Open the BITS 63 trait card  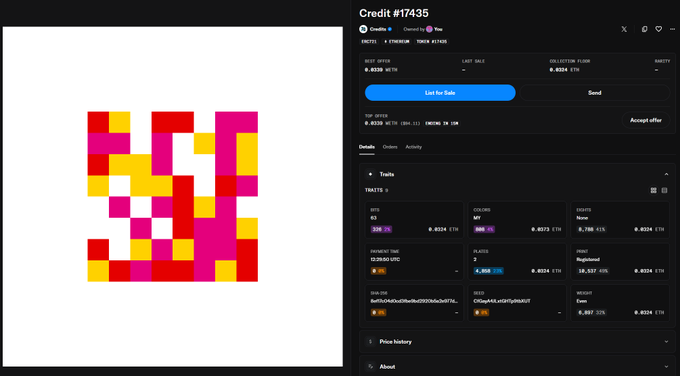(x=414, y=219)
